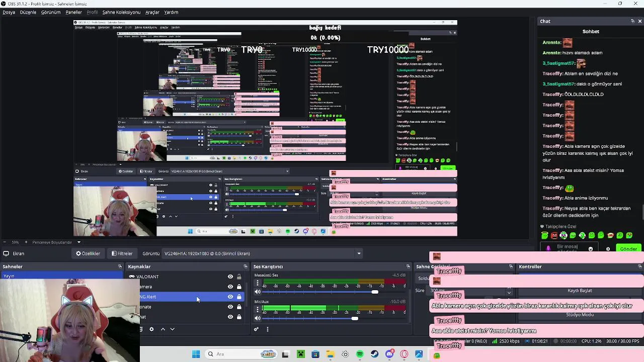
Task: Unlock the NG Alert source
Action: 239,297
